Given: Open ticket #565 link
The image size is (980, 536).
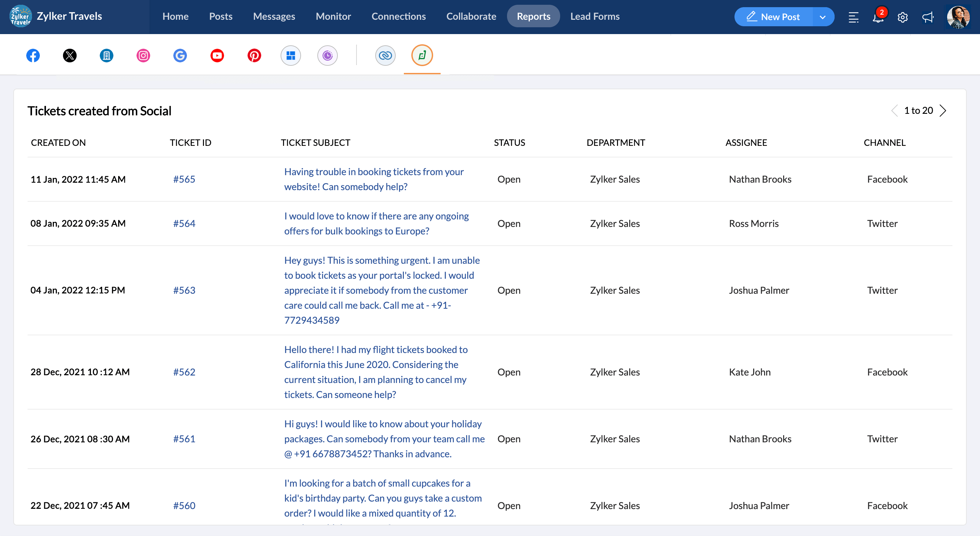Looking at the screenshot, I should click(x=184, y=179).
